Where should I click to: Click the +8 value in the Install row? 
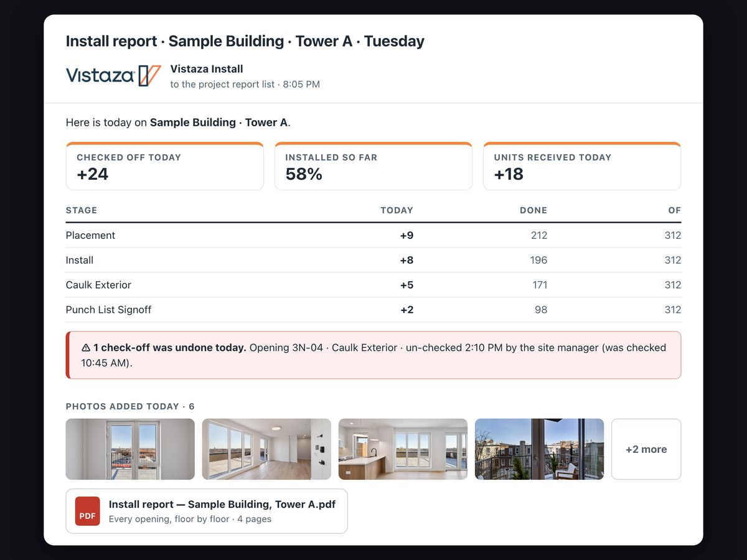pyautogui.click(x=406, y=260)
